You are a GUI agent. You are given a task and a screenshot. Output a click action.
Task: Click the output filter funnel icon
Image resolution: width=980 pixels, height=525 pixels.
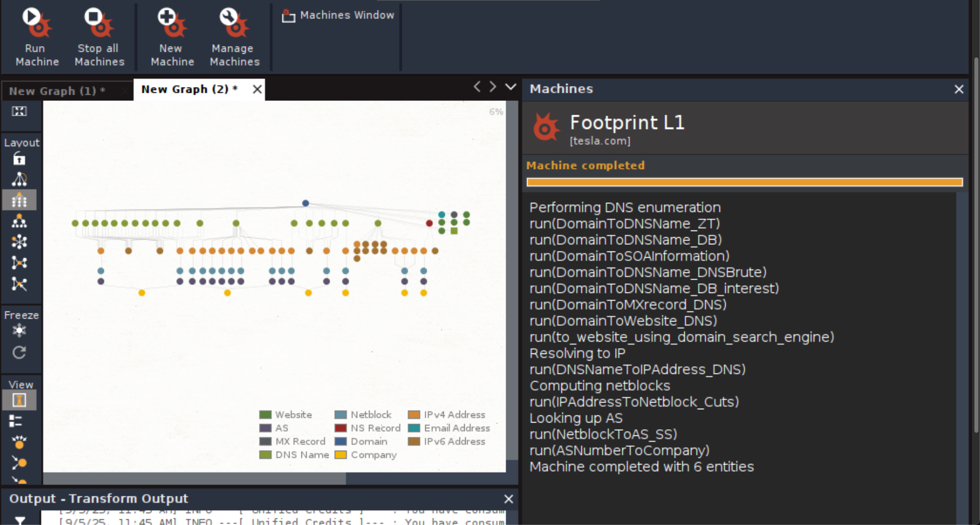[20, 520]
